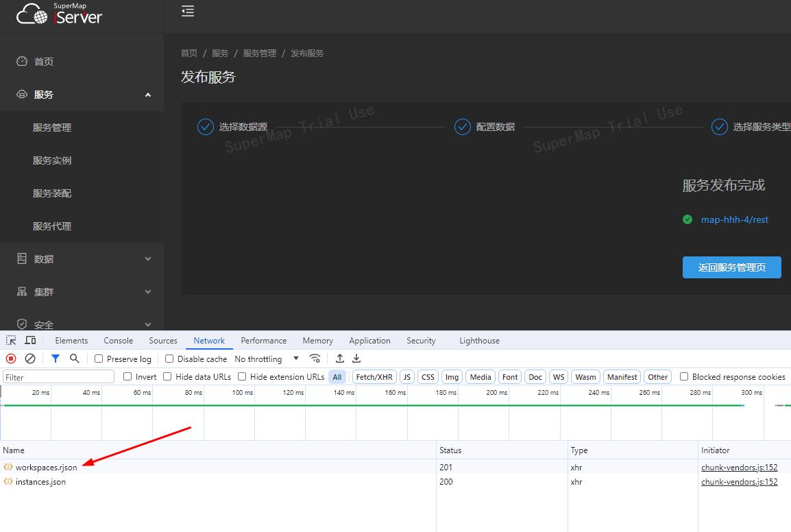Click the 首页 dashboard icon in sidebar

pos(22,61)
